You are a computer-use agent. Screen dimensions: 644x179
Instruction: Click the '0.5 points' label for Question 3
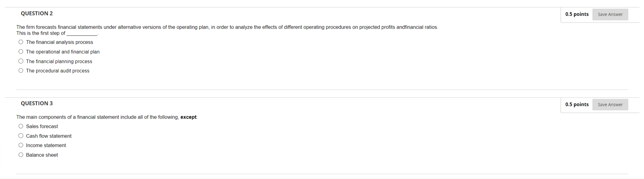click(577, 104)
